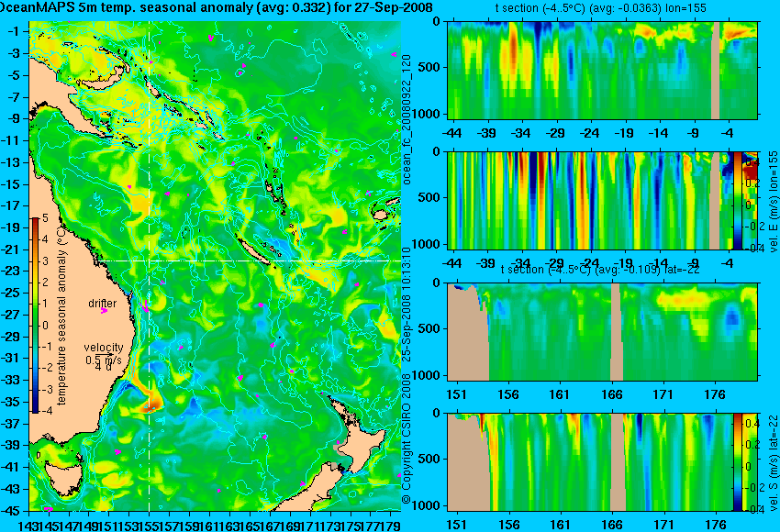Screen dimensions: 780x532
Task: Click the tan seafloor column at longitude 166 in the lat=-22 temperature section
Action: coord(617,332)
